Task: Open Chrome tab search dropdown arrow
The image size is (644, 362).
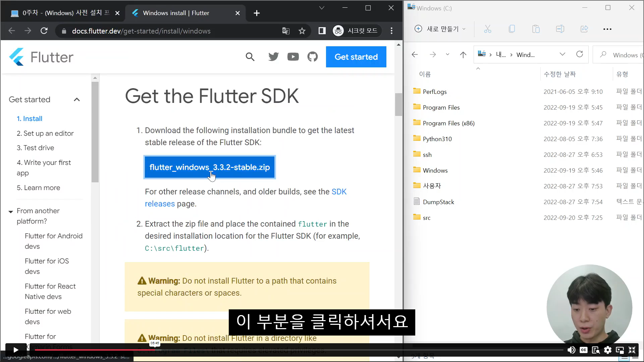Action: point(322,8)
